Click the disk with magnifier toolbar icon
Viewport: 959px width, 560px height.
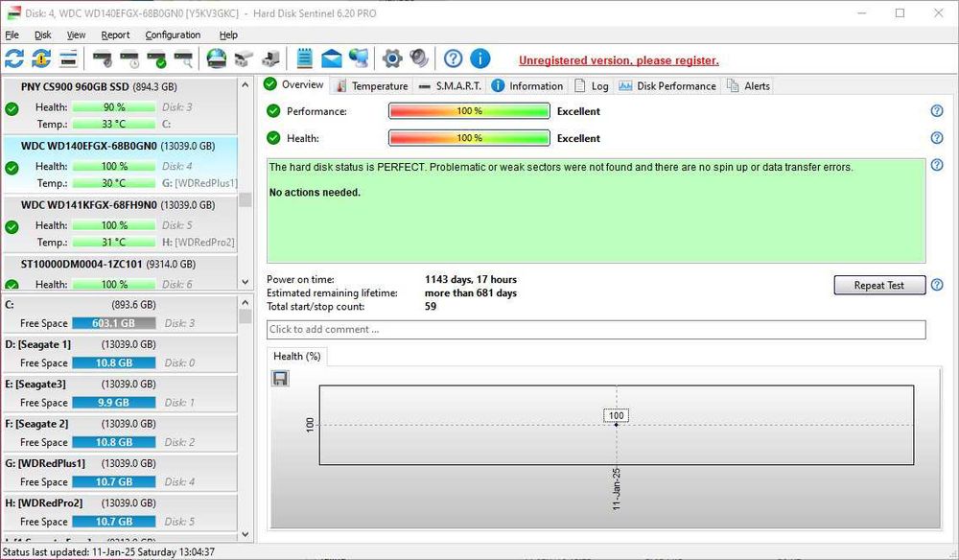click(183, 59)
